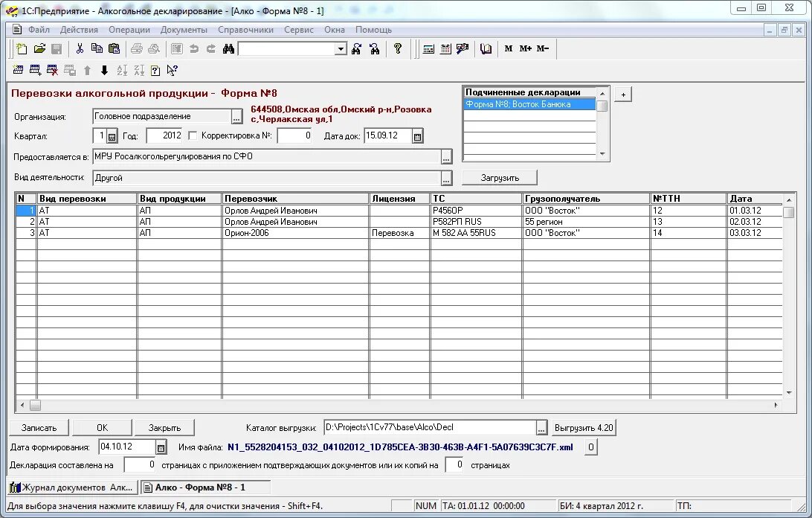Click the Закрыть button
Screen dimensions: 812x518
[x=164, y=428]
